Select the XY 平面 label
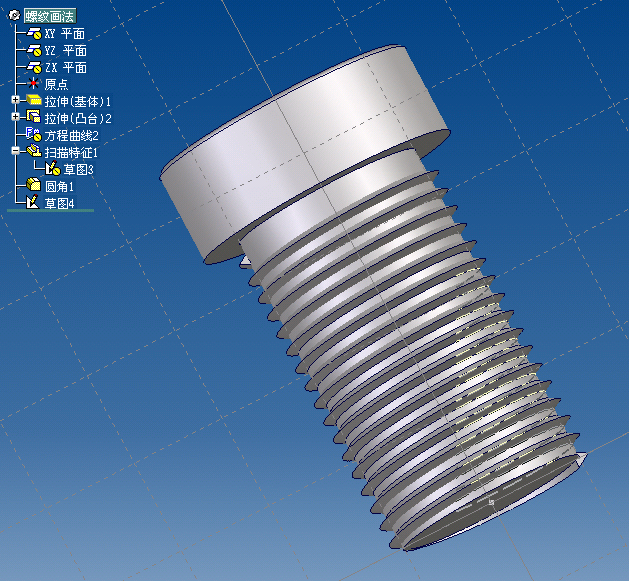The height and width of the screenshot is (581, 629). click(x=65, y=34)
